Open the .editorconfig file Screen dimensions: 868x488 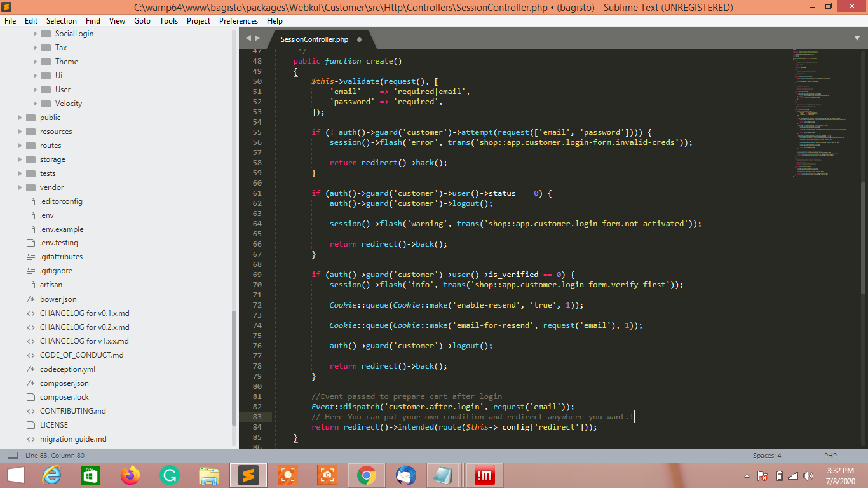pos(61,201)
